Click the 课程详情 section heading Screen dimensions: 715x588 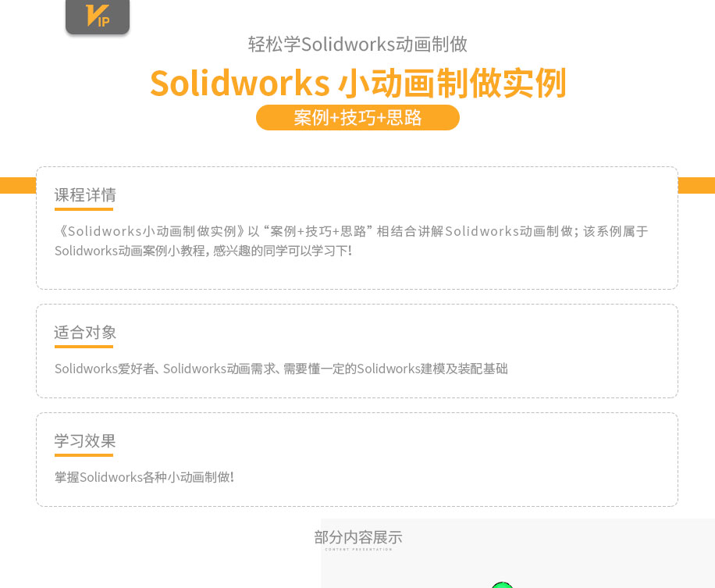point(85,195)
